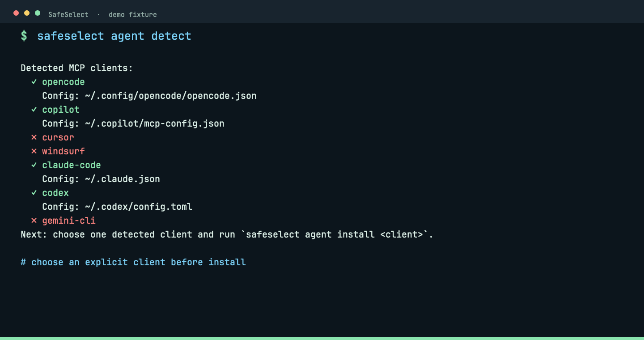
Task: Click the SafeSelect title text
Action: pyautogui.click(x=68, y=14)
